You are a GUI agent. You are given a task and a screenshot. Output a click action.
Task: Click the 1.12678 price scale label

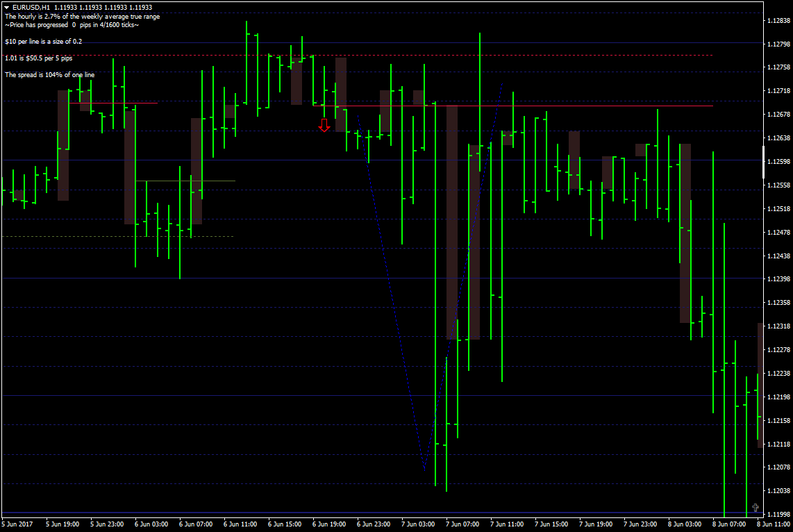pyautogui.click(x=778, y=115)
